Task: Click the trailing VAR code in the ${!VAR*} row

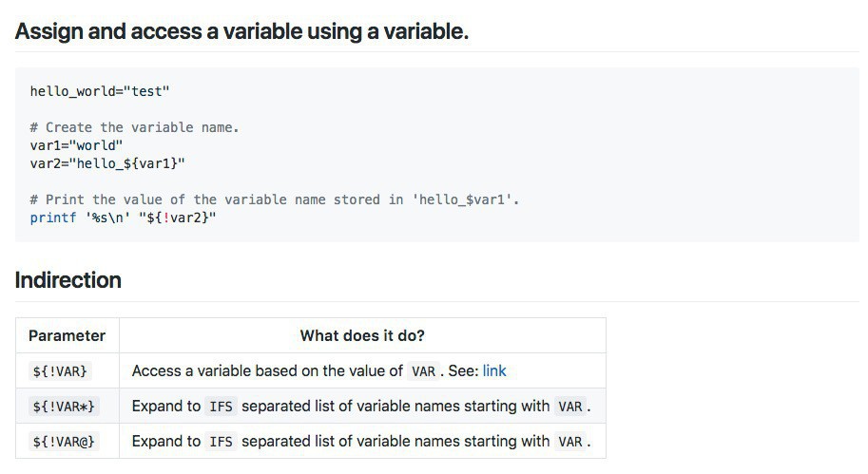Action: click(x=570, y=407)
